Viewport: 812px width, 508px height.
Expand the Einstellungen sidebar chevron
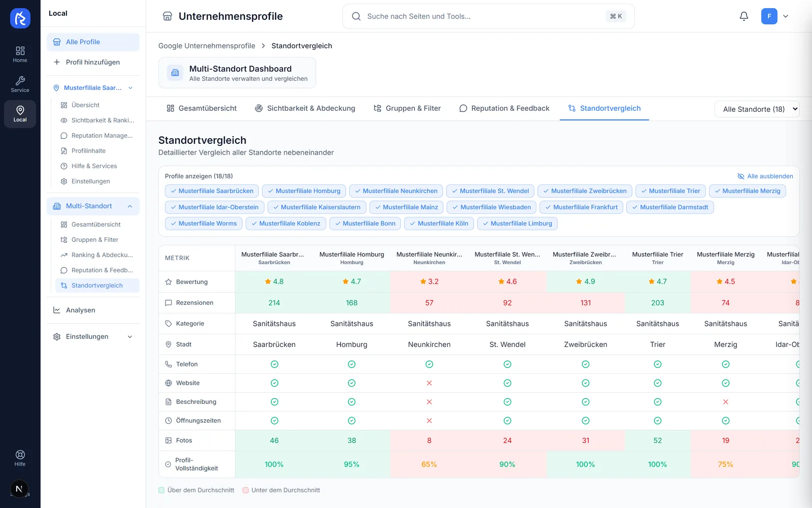coord(130,337)
